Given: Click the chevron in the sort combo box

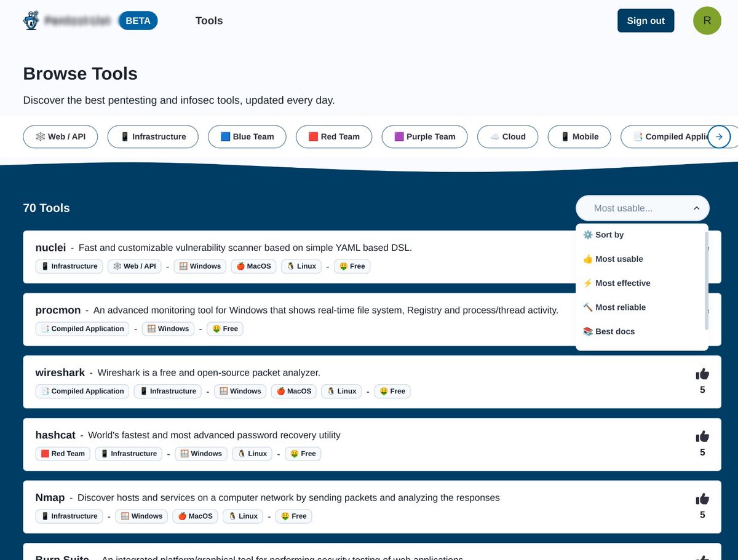Looking at the screenshot, I should (696, 208).
